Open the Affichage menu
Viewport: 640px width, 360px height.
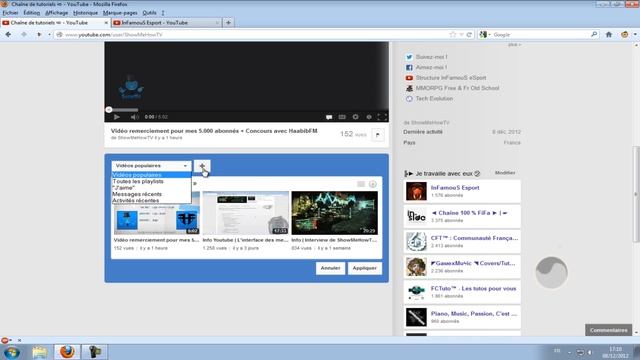pos(56,13)
